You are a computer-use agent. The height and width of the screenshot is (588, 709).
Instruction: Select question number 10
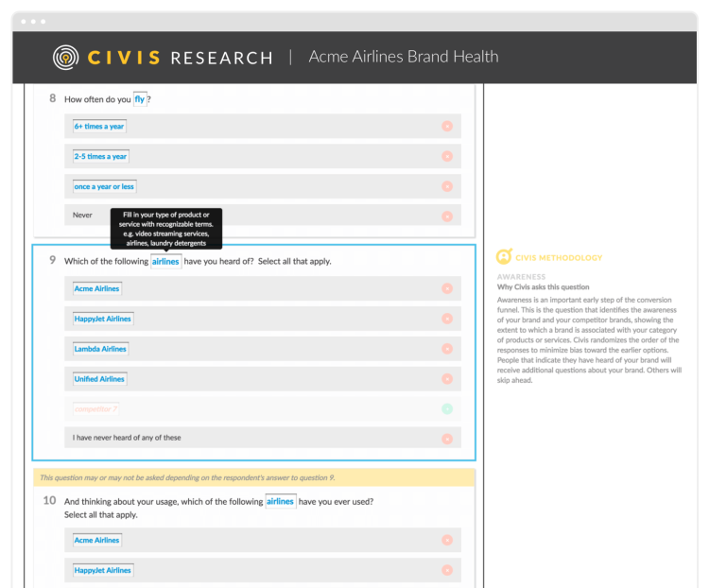[x=50, y=500]
